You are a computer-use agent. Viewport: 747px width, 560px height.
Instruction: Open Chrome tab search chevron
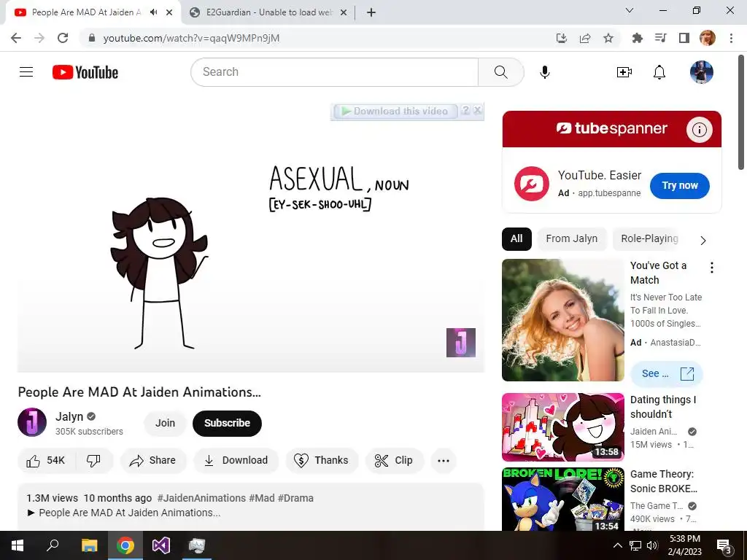630,10
